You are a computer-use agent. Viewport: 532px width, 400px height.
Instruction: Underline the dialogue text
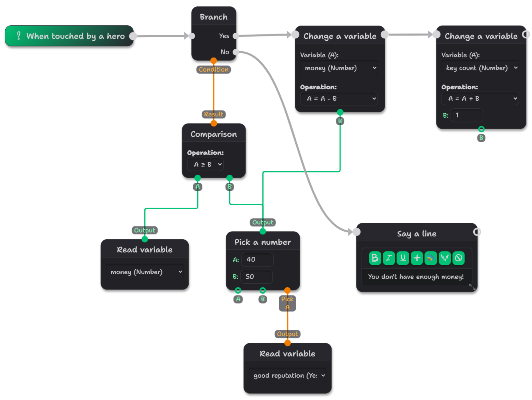pos(403,258)
